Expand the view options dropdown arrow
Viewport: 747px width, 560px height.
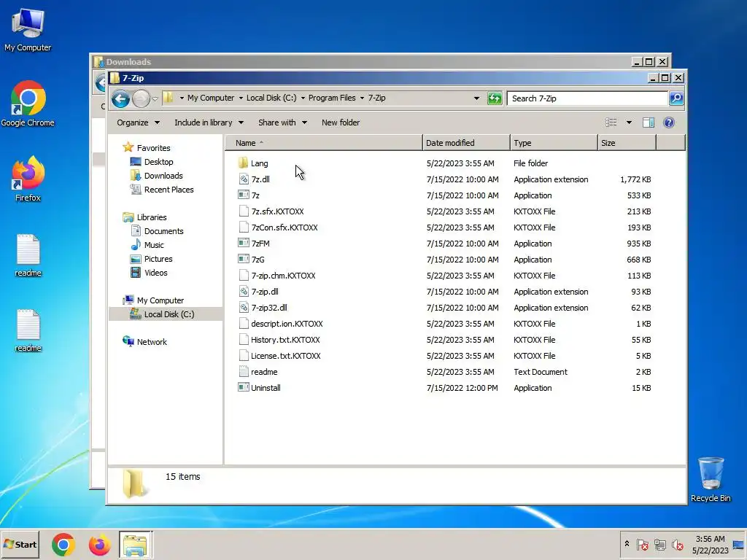[x=629, y=122]
